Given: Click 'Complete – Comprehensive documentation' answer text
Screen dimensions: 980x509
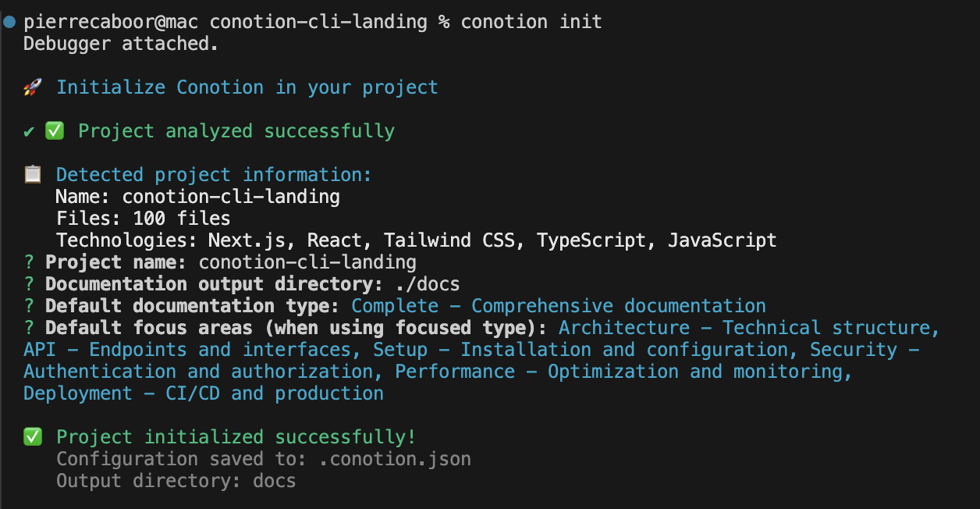Looking at the screenshot, I should coord(558,306).
